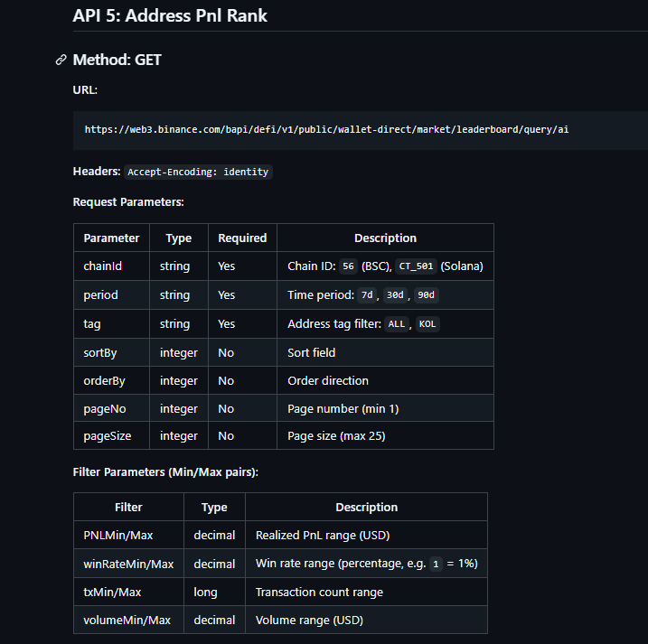648x644 pixels.
Task: Click the Filter column header
Action: pyautogui.click(x=128, y=507)
